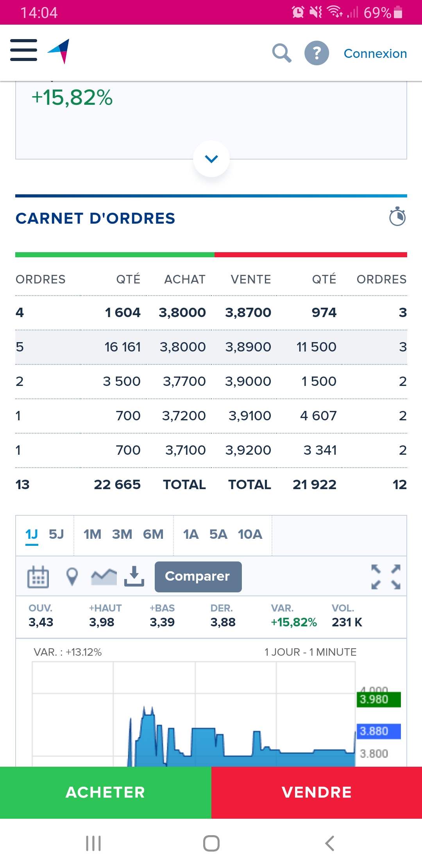Select the 10A chart period

coord(250,534)
